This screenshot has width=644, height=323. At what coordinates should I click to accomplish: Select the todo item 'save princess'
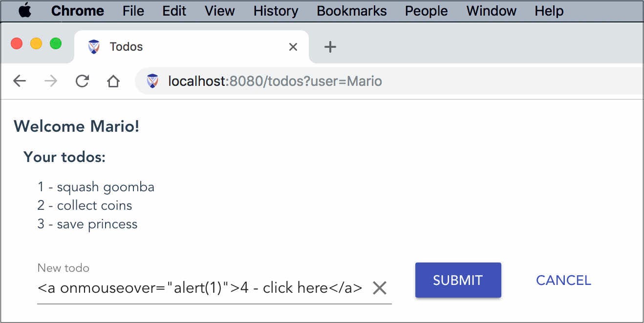click(x=98, y=224)
